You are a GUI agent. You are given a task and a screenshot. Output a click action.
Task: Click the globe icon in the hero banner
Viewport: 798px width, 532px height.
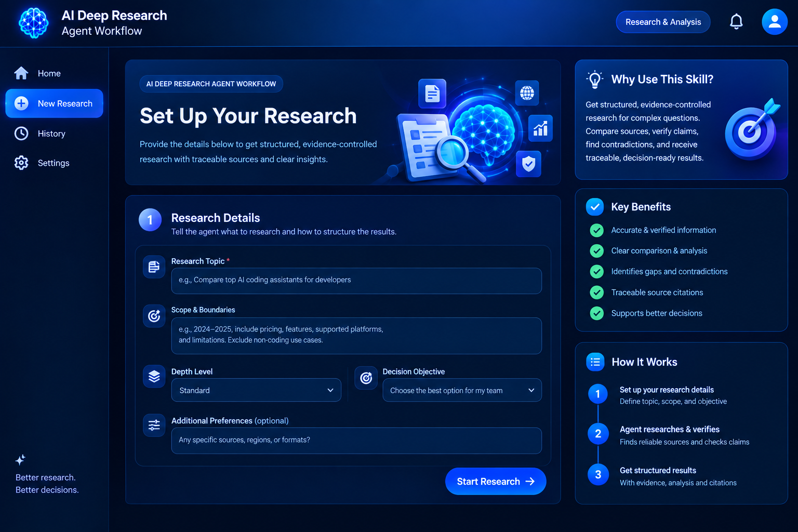click(x=527, y=93)
